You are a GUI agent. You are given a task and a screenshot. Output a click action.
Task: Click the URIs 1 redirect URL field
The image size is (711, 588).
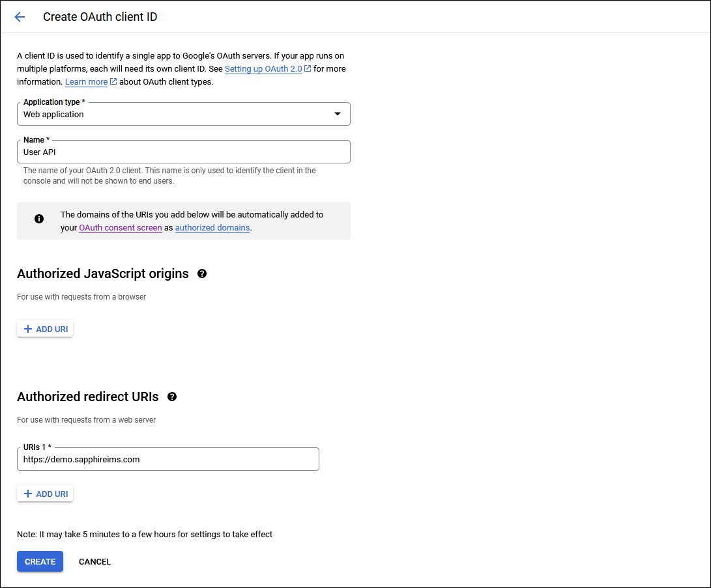pos(167,459)
